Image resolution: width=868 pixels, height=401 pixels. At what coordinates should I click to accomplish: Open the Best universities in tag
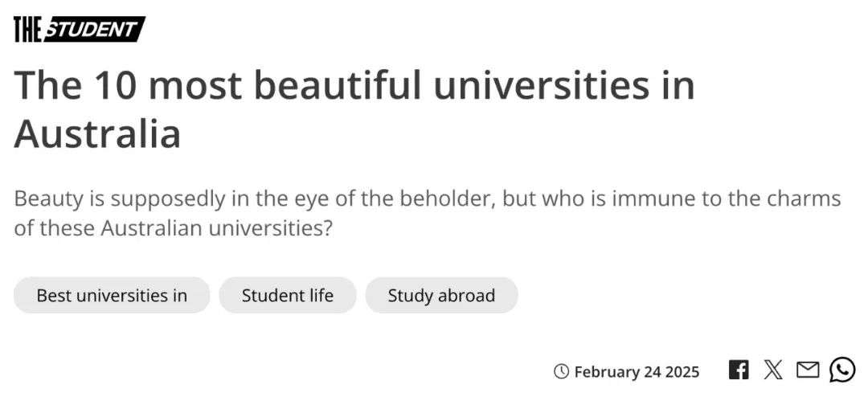pos(112,295)
